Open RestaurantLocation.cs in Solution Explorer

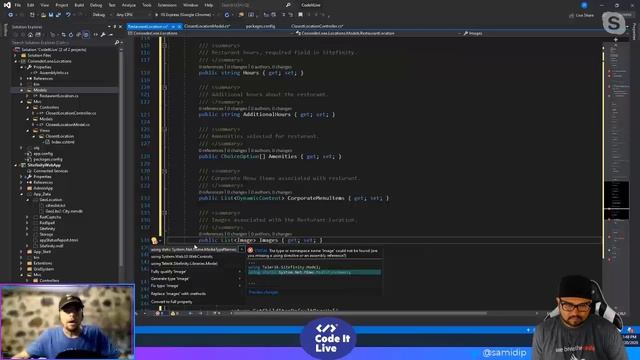click(x=58, y=96)
